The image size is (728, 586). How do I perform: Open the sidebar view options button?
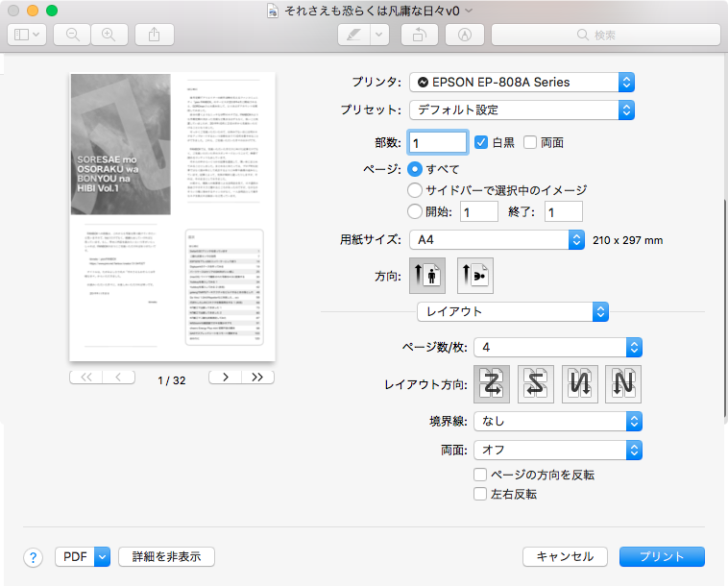[x=27, y=35]
